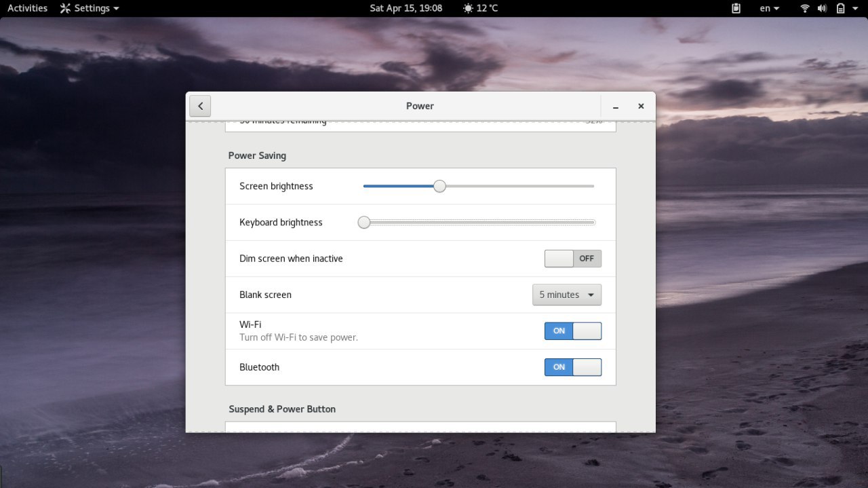The height and width of the screenshot is (488, 868).
Task: Click the Suspend & Power Button heading
Action: click(282, 409)
